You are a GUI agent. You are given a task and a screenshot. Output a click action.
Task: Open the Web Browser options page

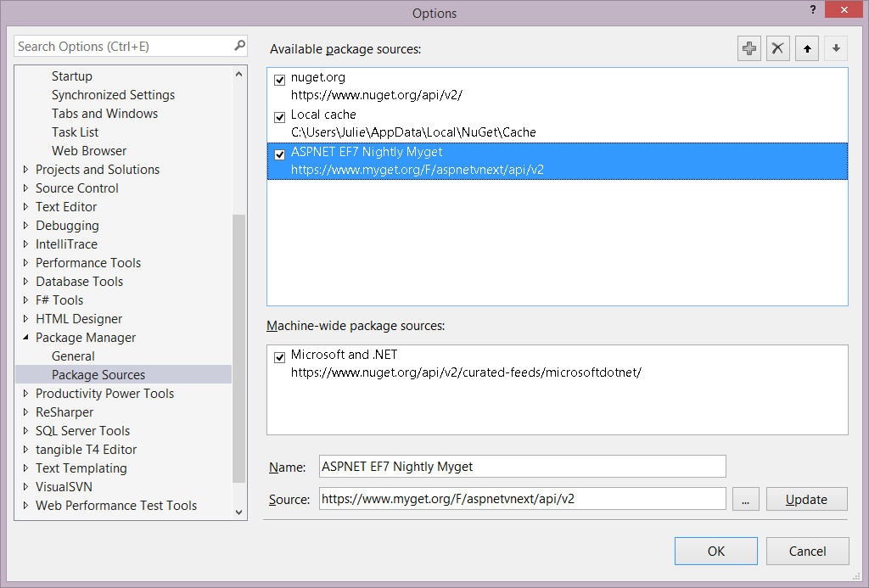(89, 151)
